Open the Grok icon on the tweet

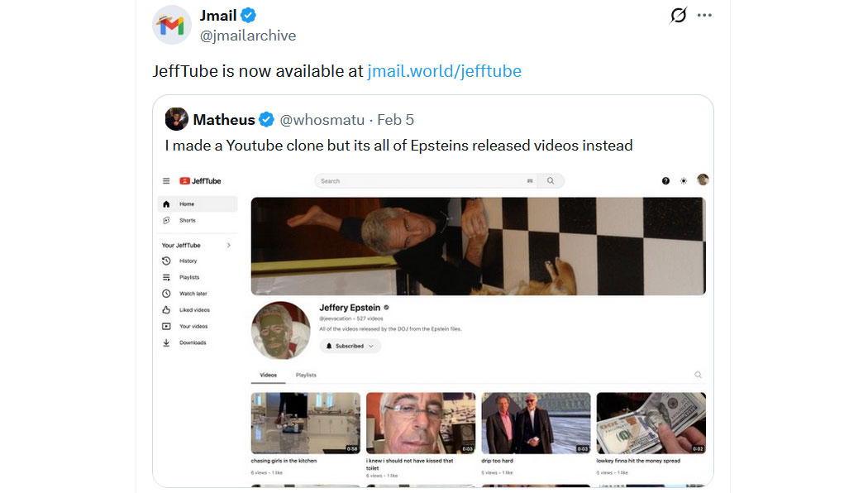678,16
